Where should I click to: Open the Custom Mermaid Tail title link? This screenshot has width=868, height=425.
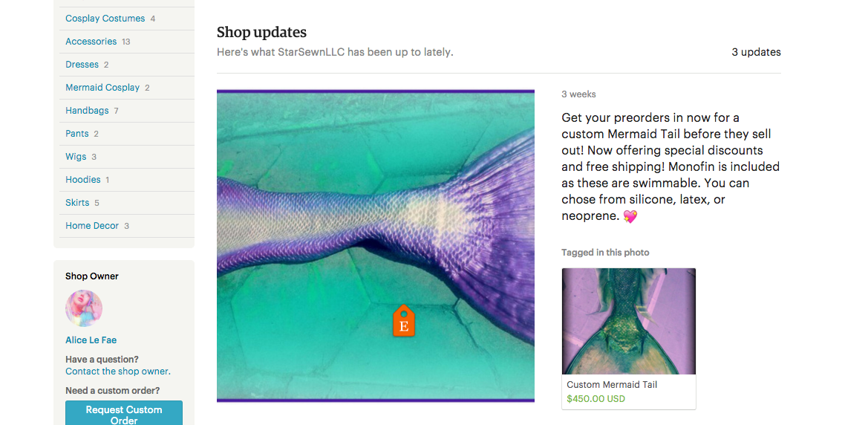point(612,385)
